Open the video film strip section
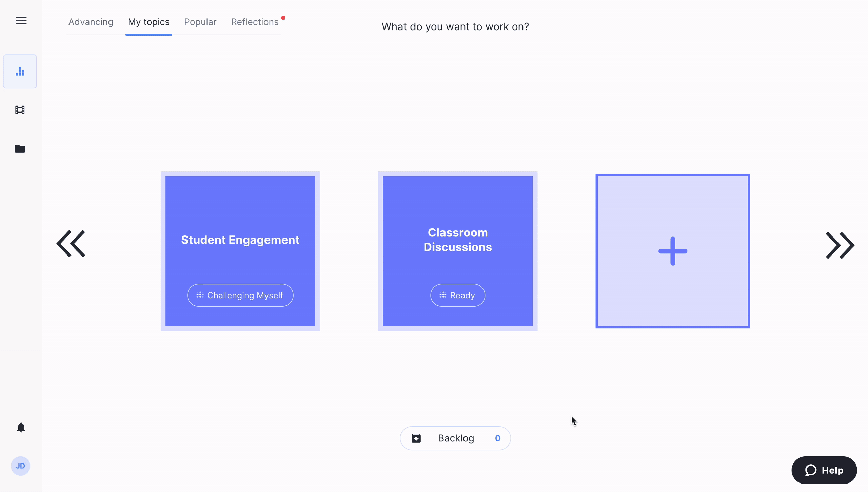868x492 pixels. (x=20, y=110)
